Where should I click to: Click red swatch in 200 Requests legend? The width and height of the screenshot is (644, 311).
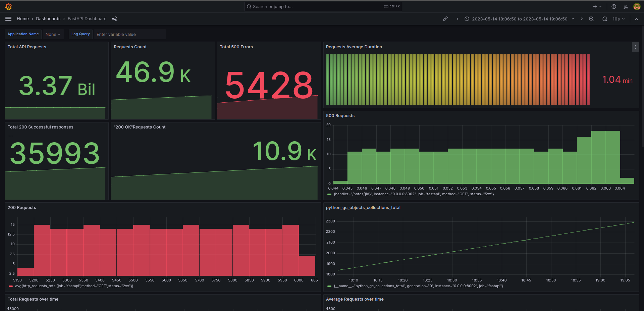coord(11,286)
